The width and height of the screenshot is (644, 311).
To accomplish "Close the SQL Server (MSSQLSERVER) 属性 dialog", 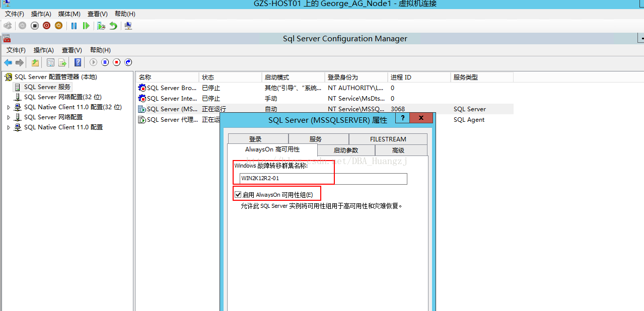I will [421, 118].
